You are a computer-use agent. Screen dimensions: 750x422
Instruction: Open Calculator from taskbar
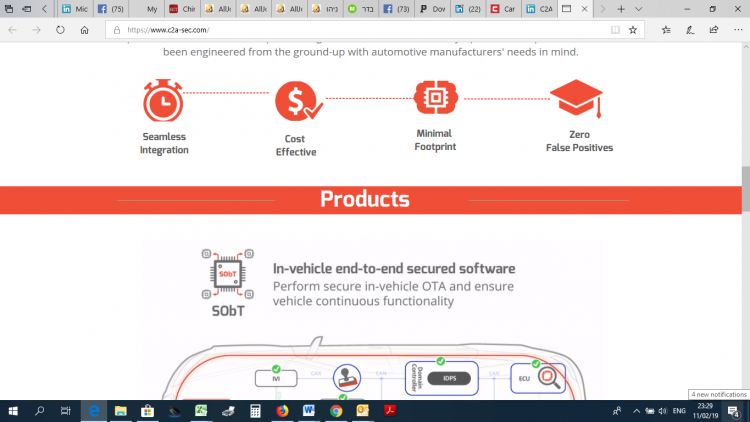(x=255, y=411)
